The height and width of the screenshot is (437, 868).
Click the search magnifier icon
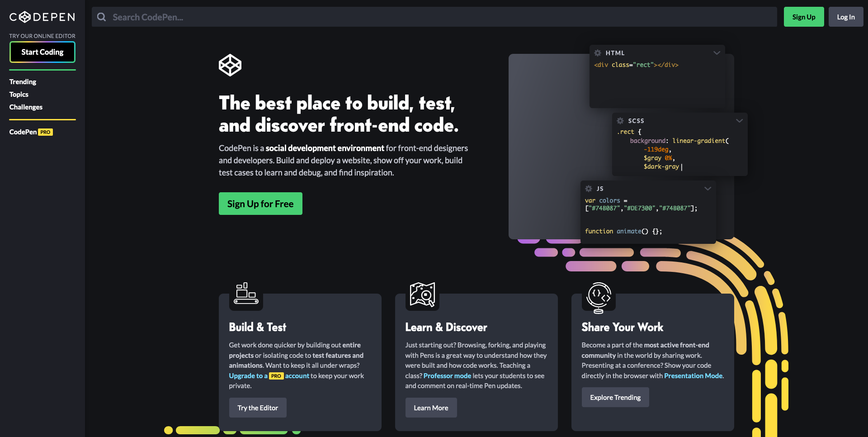pyautogui.click(x=102, y=17)
